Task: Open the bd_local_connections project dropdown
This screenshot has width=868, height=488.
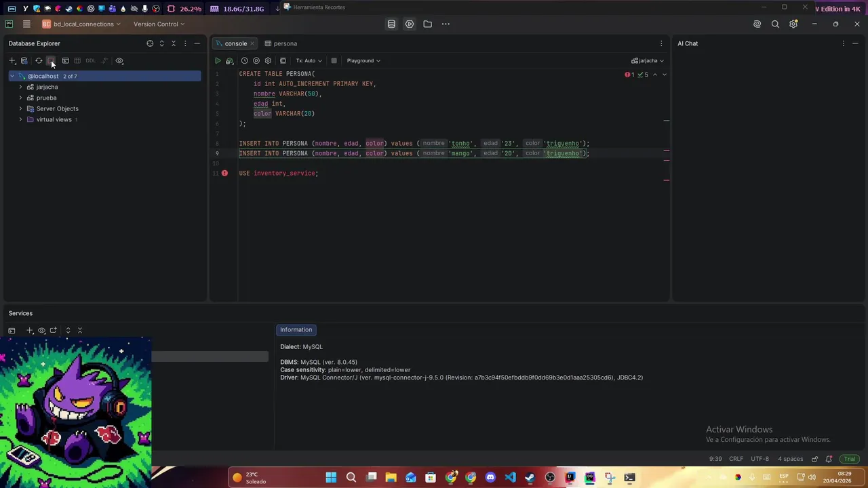Action: pos(81,24)
